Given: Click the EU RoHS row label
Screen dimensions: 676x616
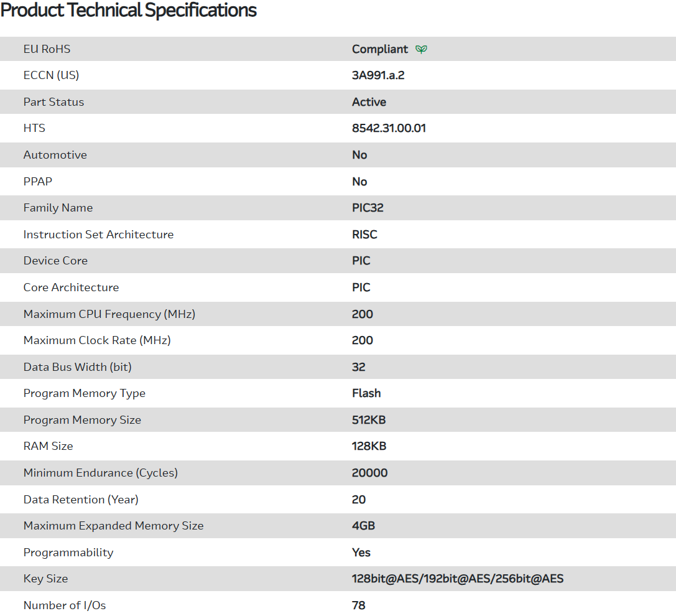Looking at the screenshot, I should click(x=47, y=49).
